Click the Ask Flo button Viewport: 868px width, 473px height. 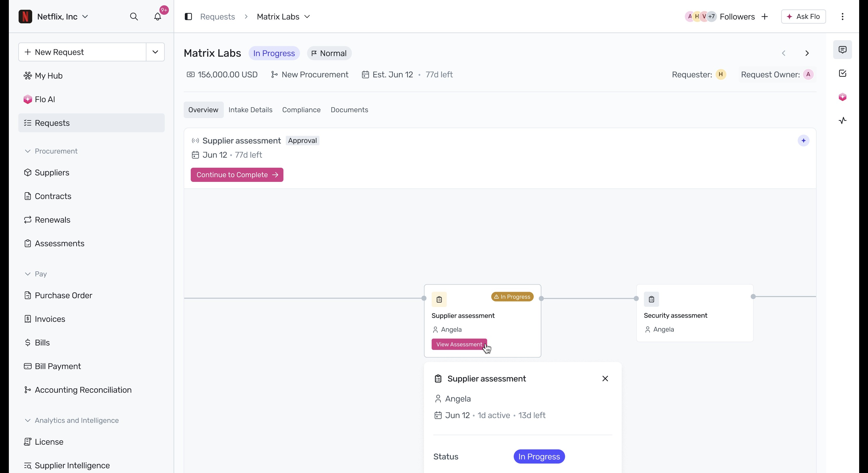tap(803, 17)
